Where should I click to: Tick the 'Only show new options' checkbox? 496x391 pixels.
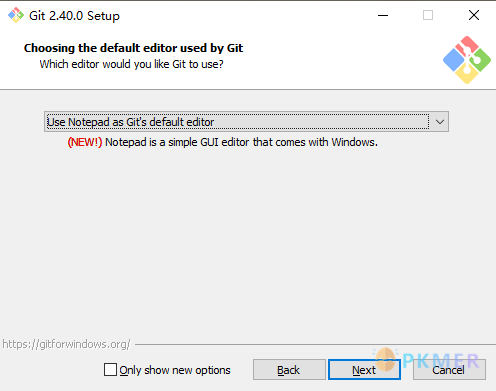pyautogui.click(x=110, y=370)
